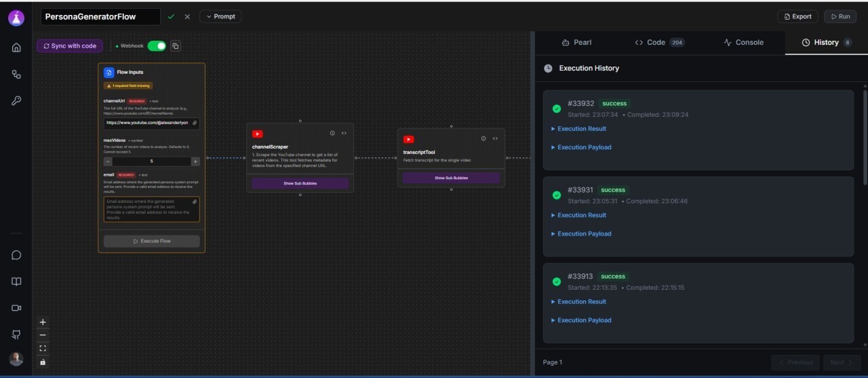Open the Prompt dropdown

(x=220, y=16)
